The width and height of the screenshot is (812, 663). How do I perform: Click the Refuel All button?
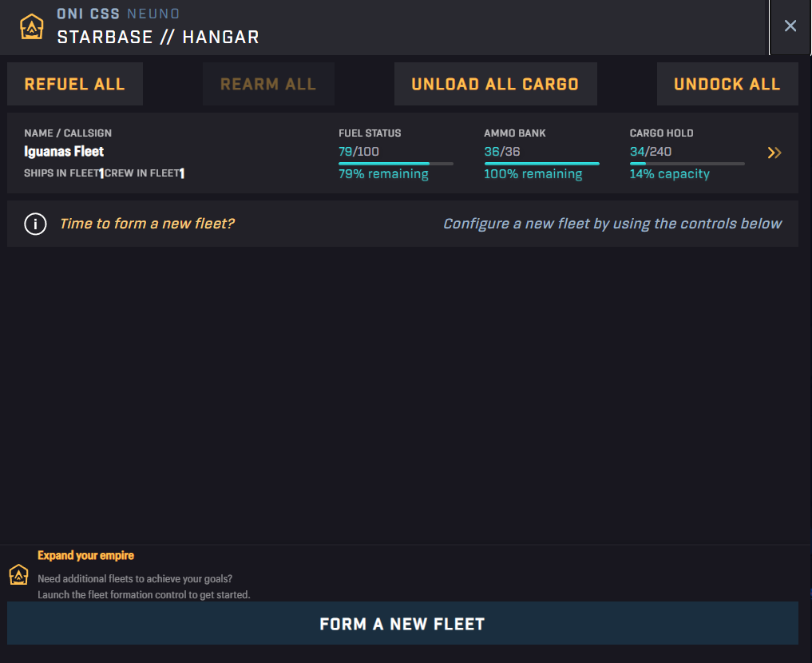75,84
